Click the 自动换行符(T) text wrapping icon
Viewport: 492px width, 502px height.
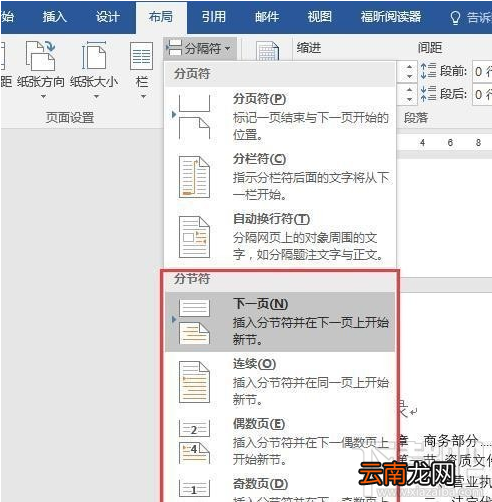[194, 237]
